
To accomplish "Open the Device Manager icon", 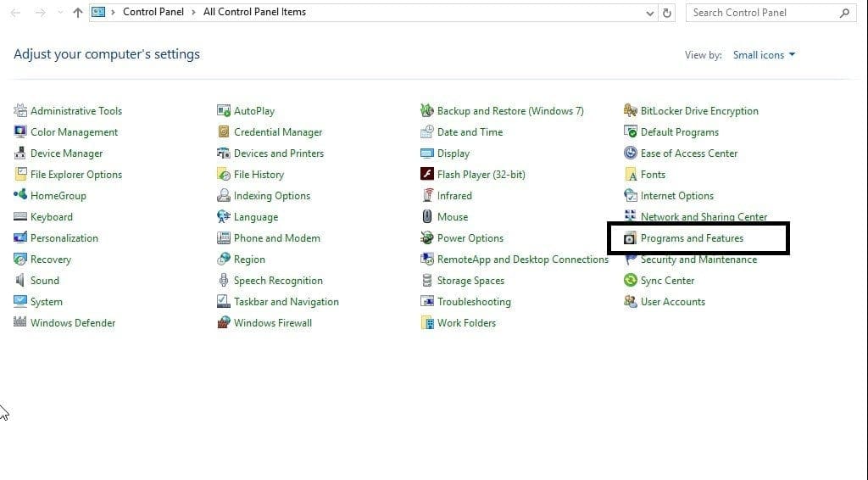I will point(20,153).
